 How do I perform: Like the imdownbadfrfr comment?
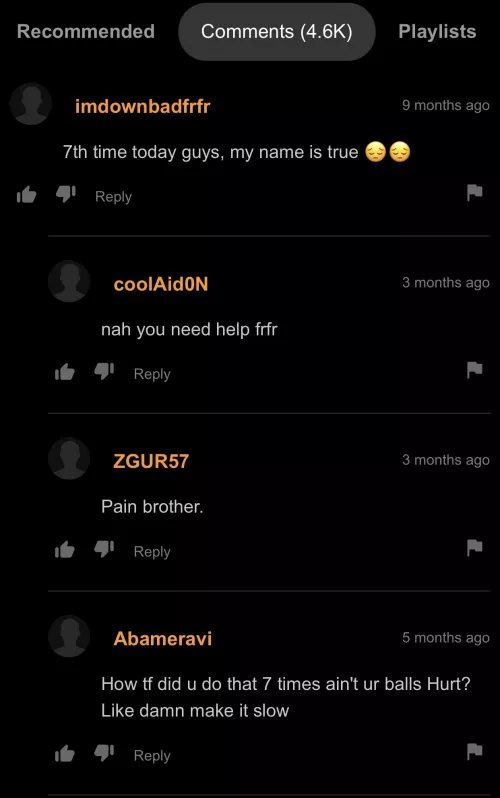[x=26, y=194]
